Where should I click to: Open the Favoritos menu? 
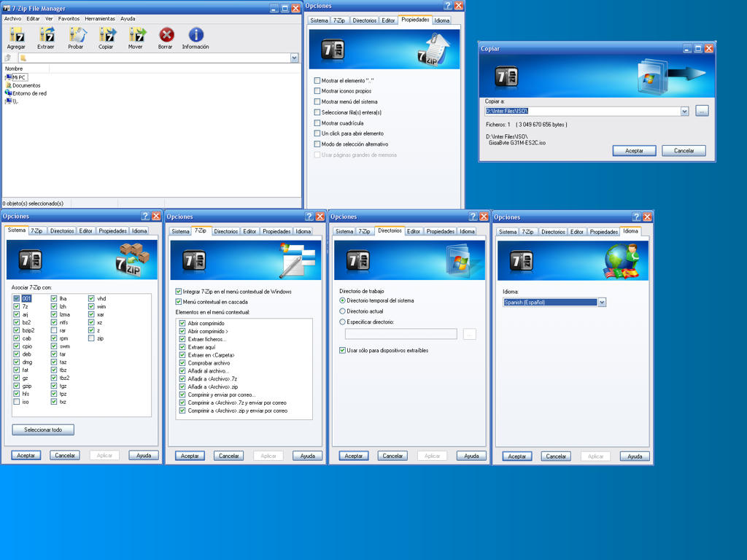pyautogui.click(x=69, y=18)
